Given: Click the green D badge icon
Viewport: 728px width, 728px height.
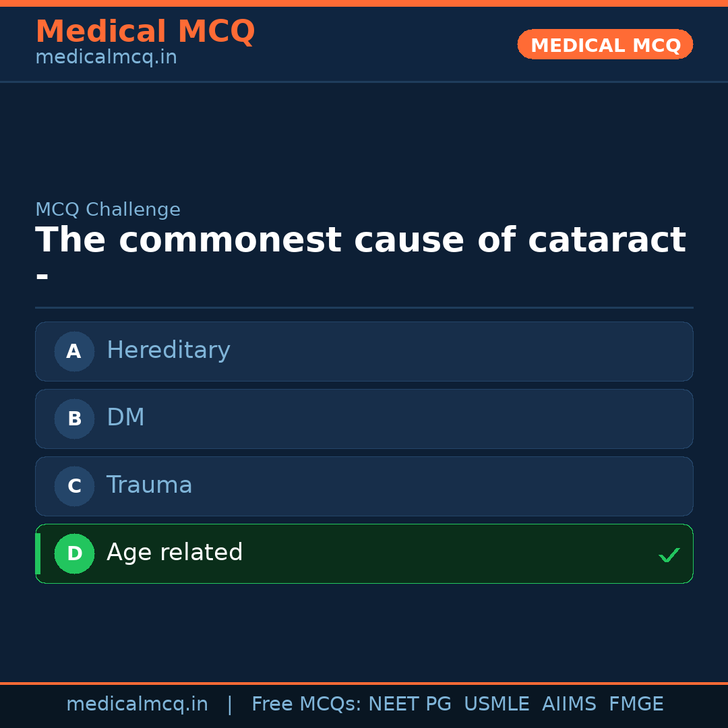Looking at the screenshot, I should (x=74, y=553).
